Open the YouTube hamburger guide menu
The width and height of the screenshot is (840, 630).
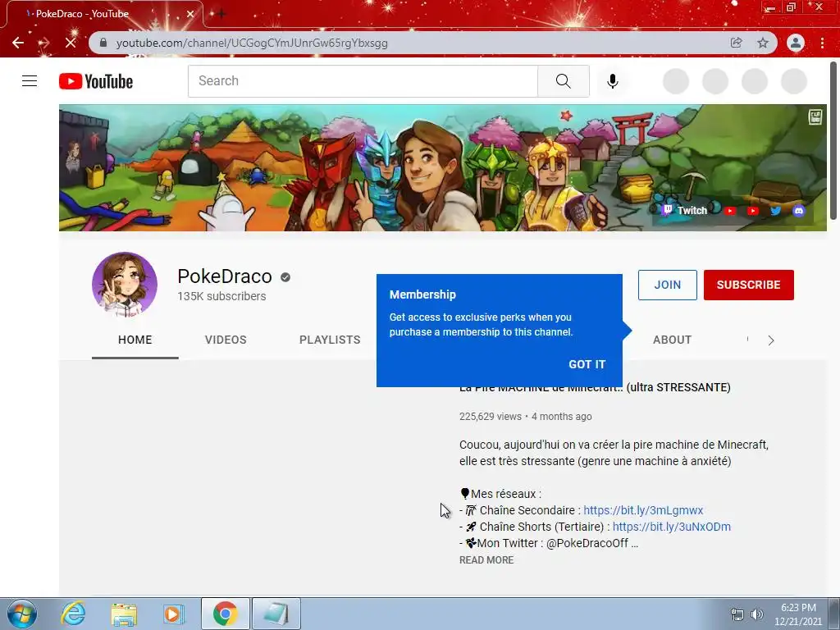[x=30, y=81]
